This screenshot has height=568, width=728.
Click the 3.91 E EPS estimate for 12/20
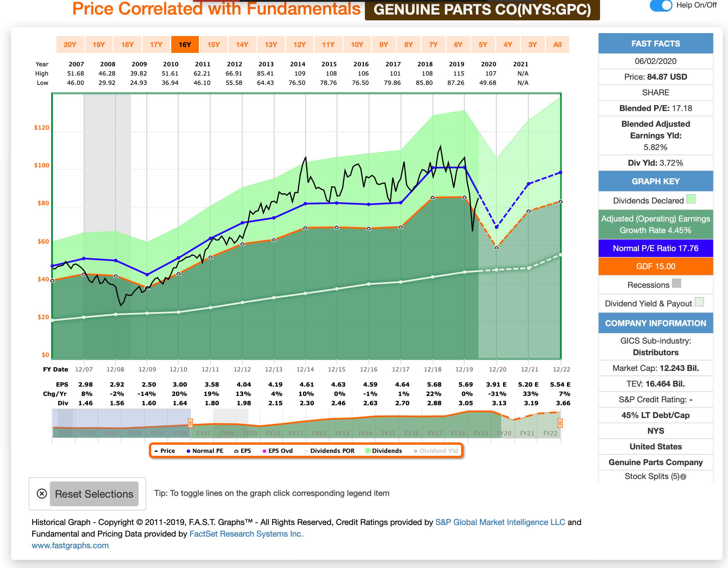click(496, 384)
